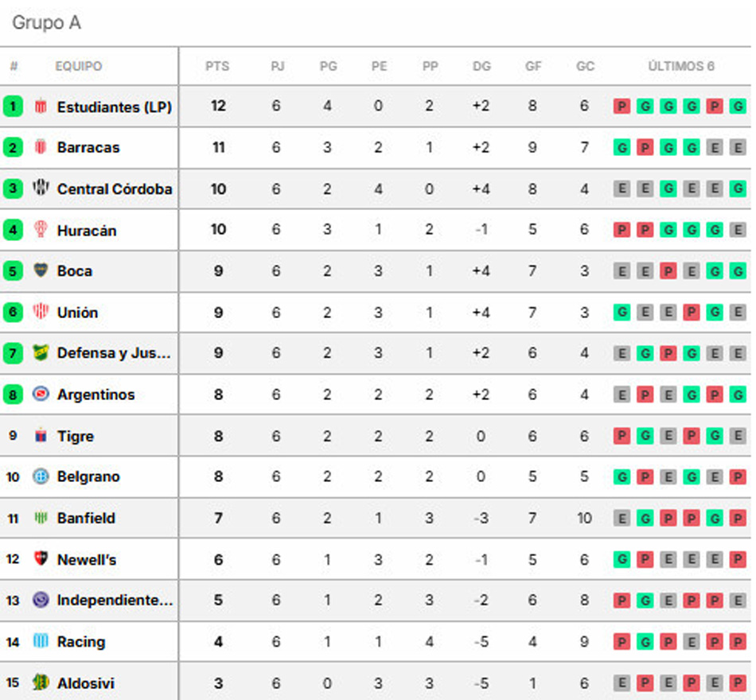
Task: Click the EQUIPO column header
Action: [79, 66]
